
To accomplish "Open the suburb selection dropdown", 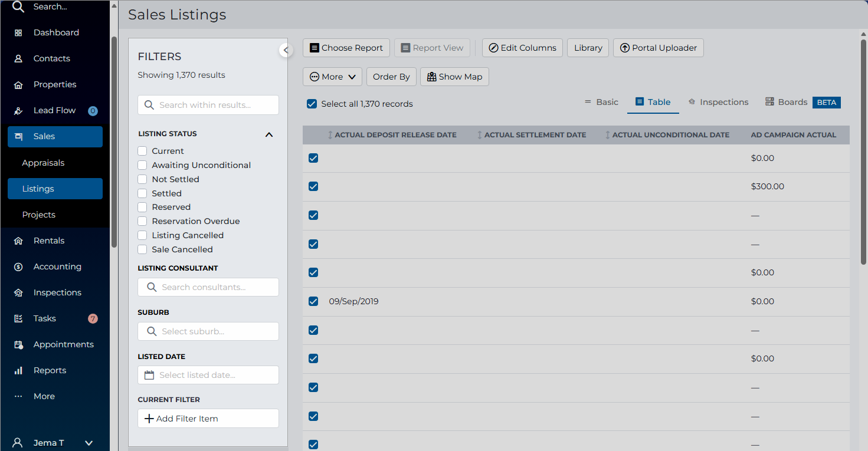I will coord(208,331).
